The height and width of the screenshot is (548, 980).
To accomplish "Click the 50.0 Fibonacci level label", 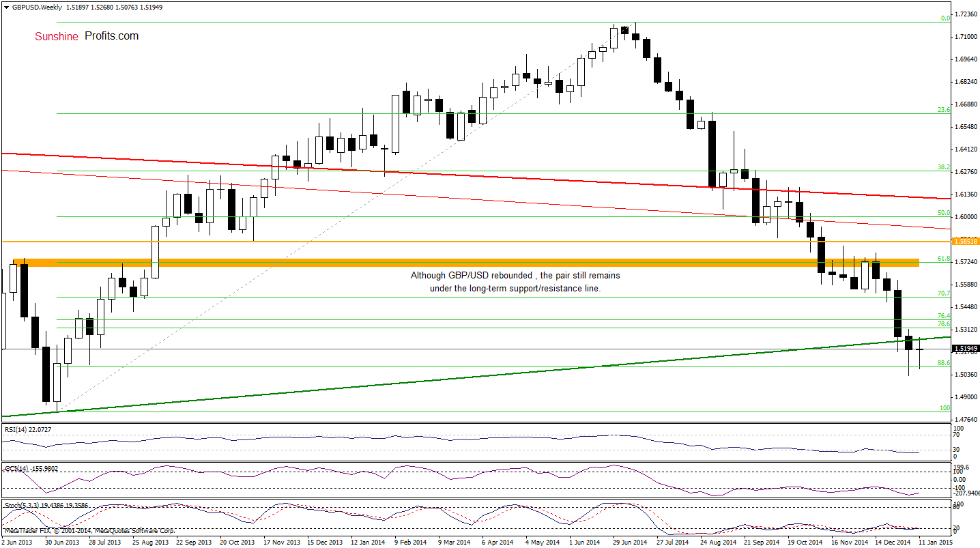I will tap(945, 213).
